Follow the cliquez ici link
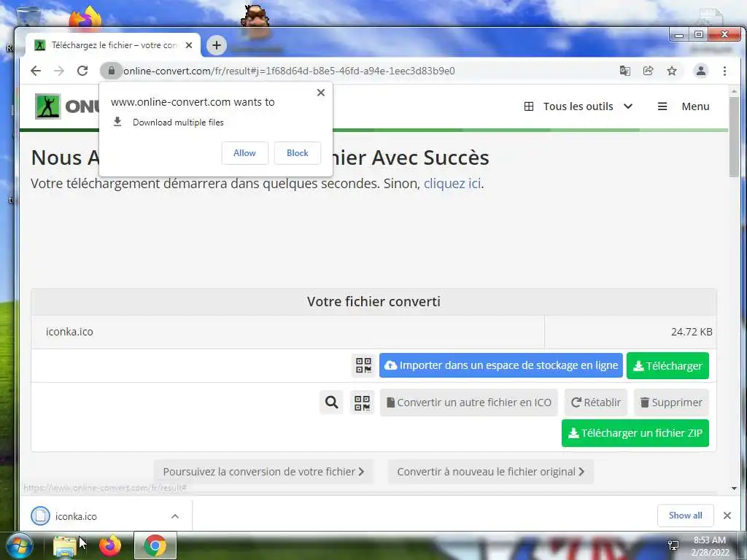The width and height of the screenshot is (747, 560). (452, 183)
